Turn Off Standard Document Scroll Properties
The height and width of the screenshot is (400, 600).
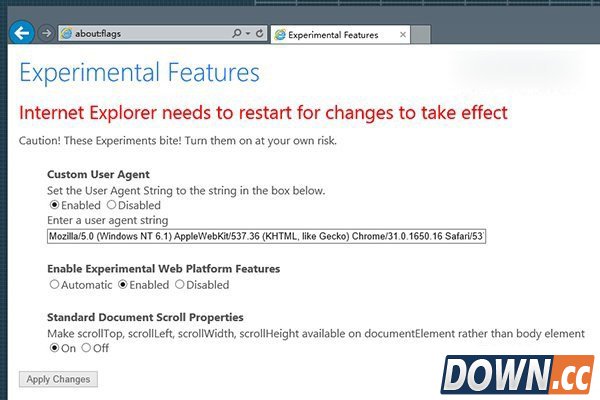coord(86,348)
